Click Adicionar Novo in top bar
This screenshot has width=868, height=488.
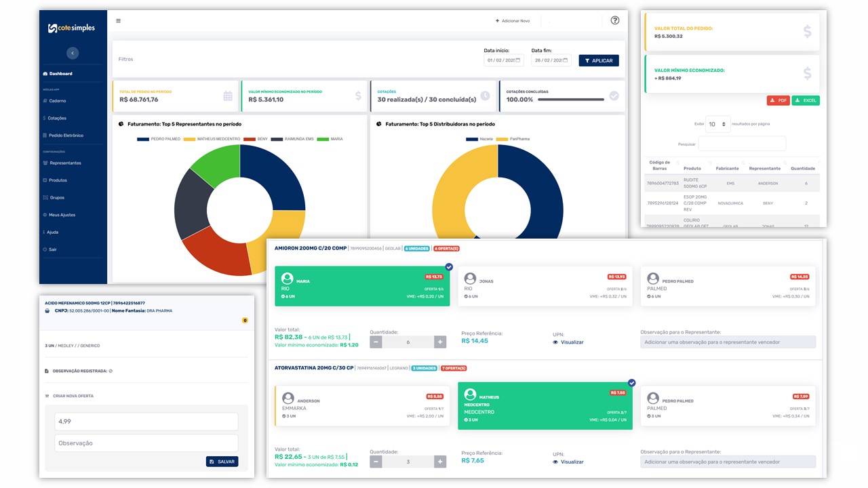point(513,21)
